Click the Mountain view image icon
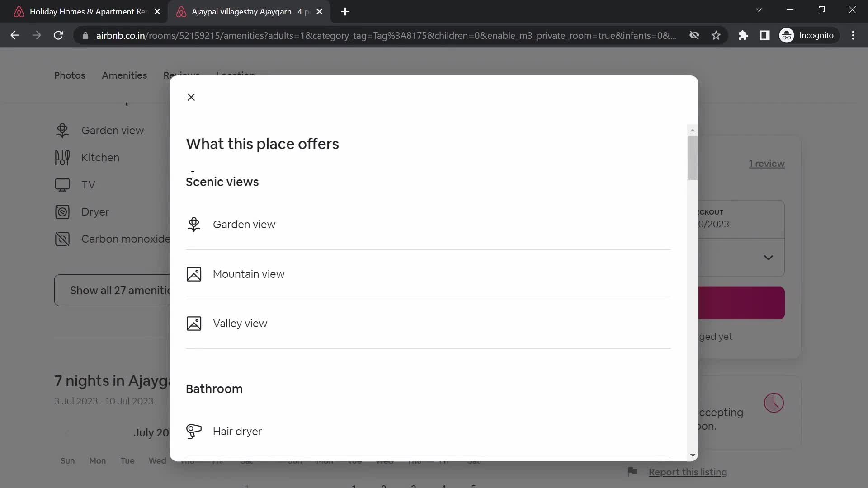The width and height of the screenshot is (868, 488). [x=194, y=274]
